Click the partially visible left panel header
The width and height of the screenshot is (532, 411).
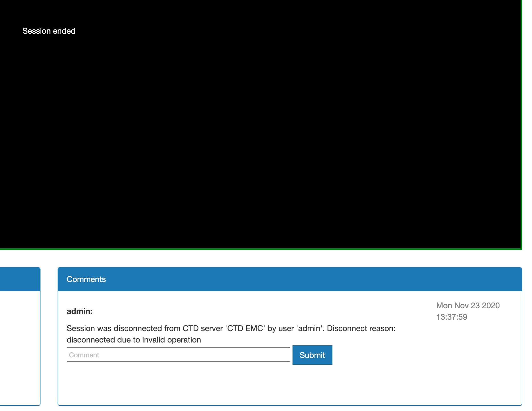(x=20, y=279)
